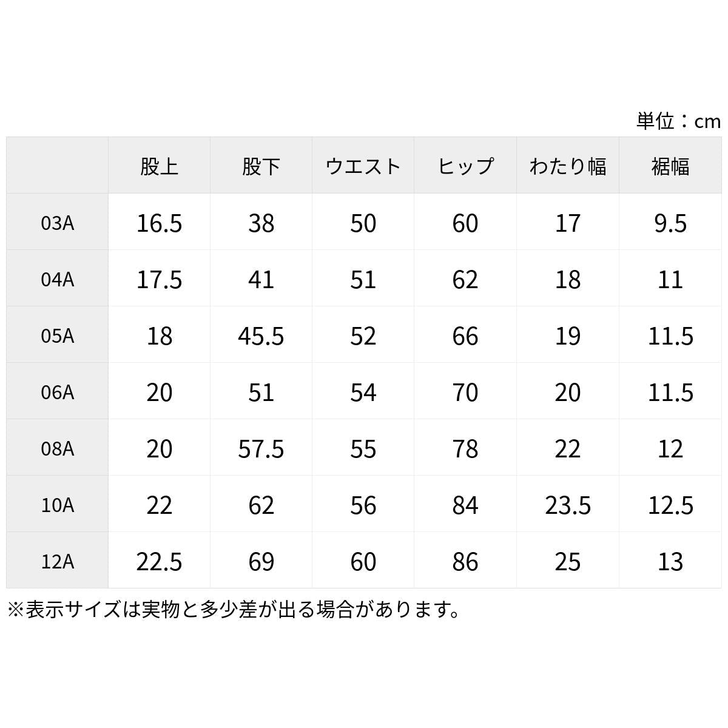Click the 86 hip value for 12A
Screen dimensions: 728x728
[x=465, y=562]
